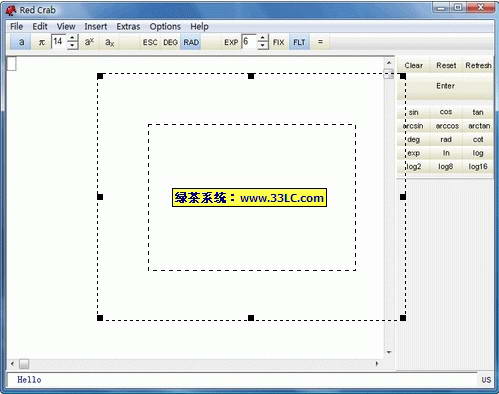Viewport: 499px width, 394px height.
Task: Switch angle mode to DEG
Action: click(x=170, y=42)
